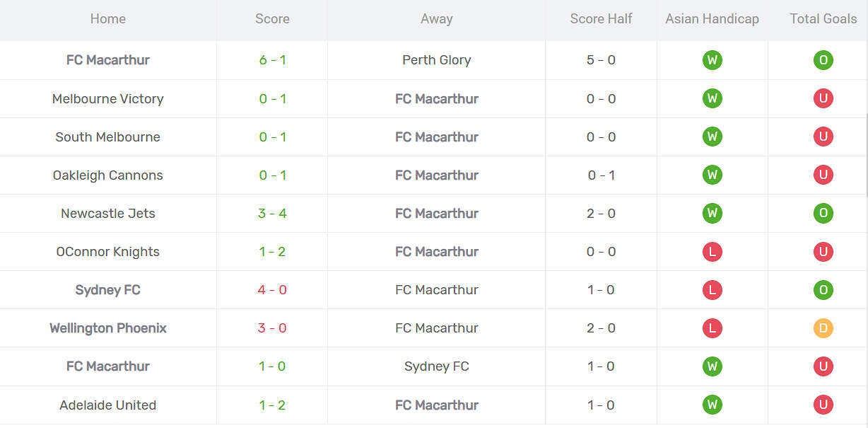Open the 3 - 4 match score
This screenshot has width=868, height=428.
pyautogui.click(x=272, y=214)
